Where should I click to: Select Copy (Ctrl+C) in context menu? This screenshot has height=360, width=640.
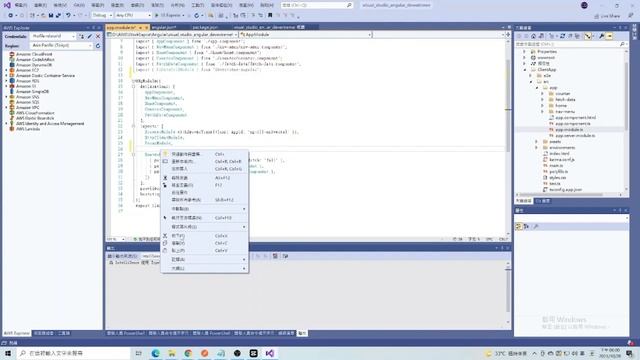click(205, 243)
